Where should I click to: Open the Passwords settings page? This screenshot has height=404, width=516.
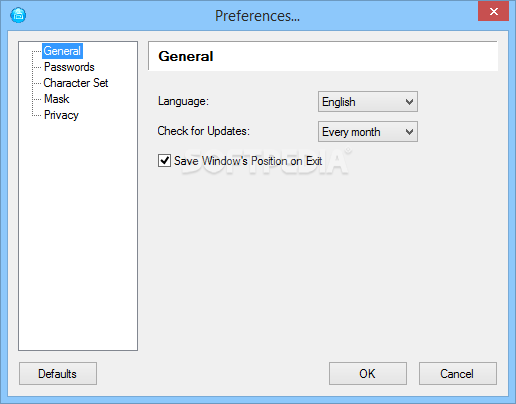[69, 67]
